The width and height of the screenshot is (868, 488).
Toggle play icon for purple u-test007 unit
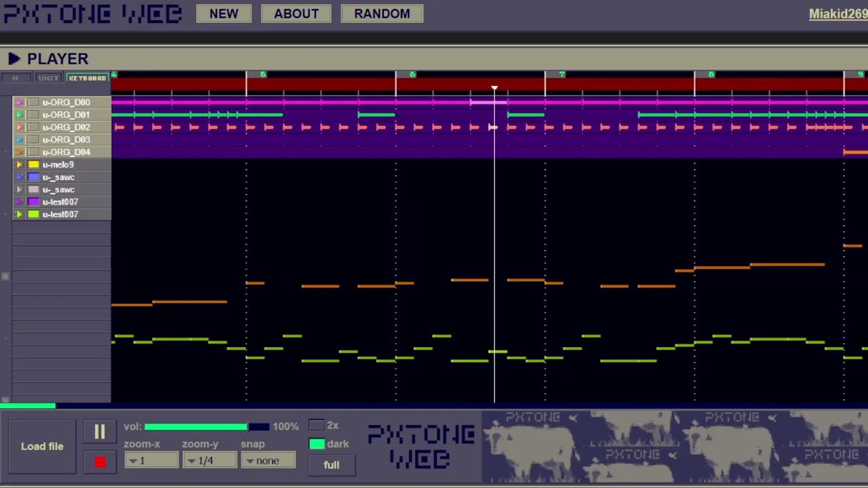coord(19,202)
